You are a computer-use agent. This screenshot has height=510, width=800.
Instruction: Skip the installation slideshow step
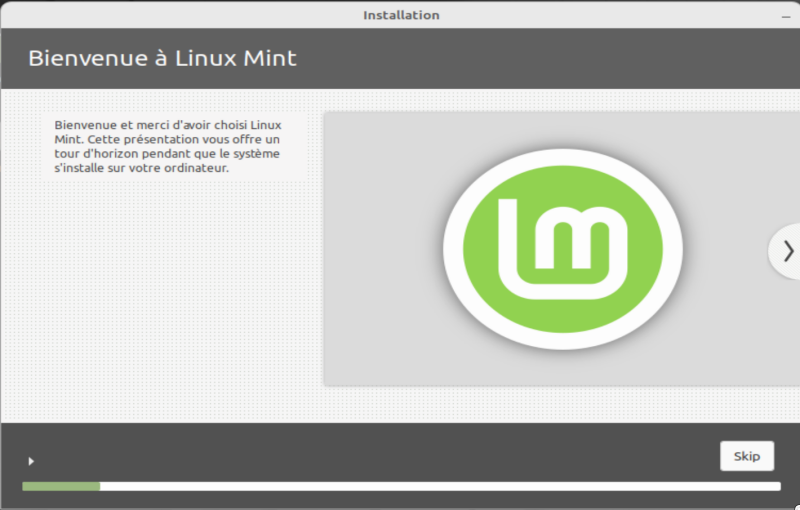(x=746, y=456)
